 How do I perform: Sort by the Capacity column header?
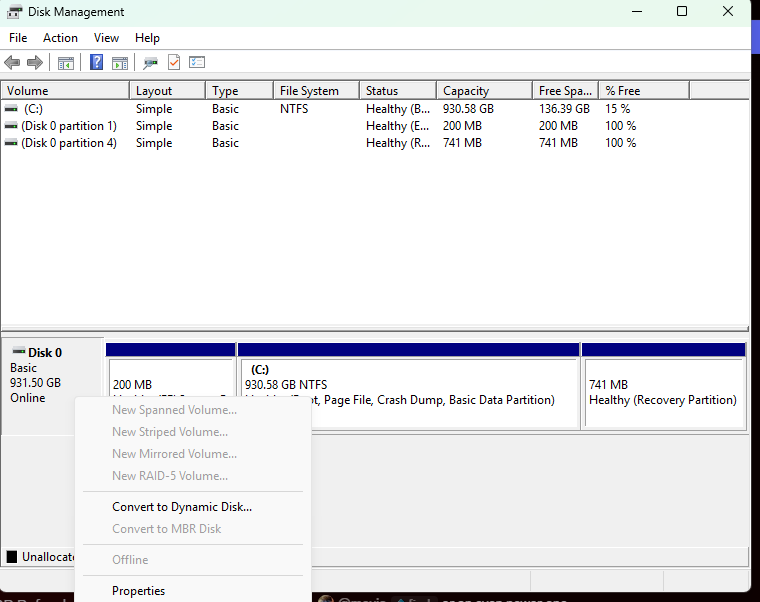coord(485,91)
